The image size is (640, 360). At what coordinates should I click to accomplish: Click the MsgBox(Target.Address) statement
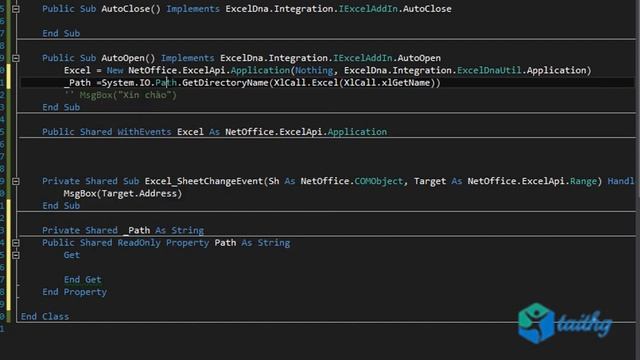[x=123, y=193]
